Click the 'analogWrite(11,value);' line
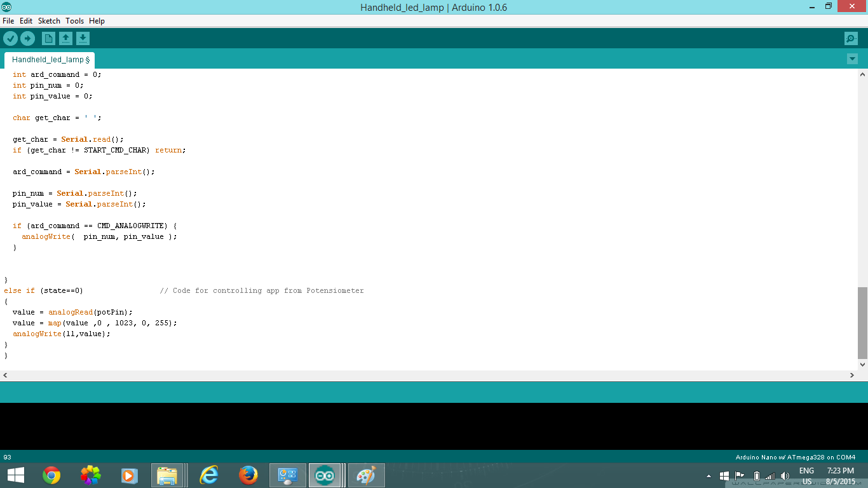This screenshot has width=868, height=488. point(62,334)
